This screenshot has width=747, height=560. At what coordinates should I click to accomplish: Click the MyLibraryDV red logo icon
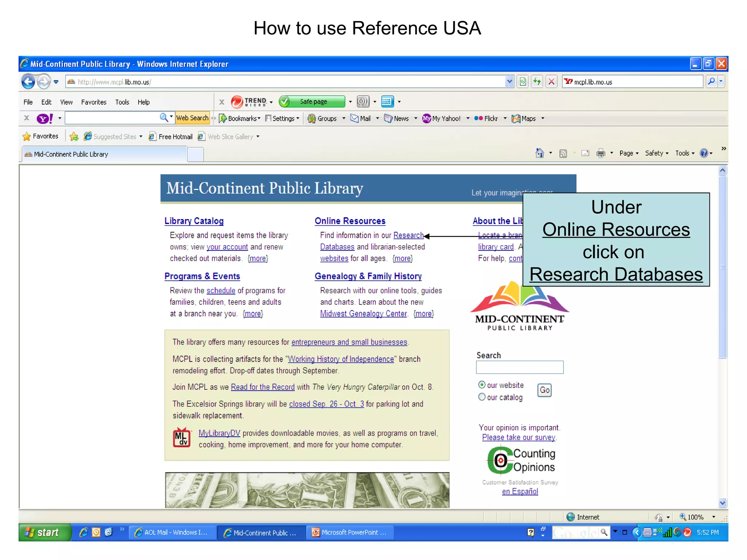click(x=182, y=437)
